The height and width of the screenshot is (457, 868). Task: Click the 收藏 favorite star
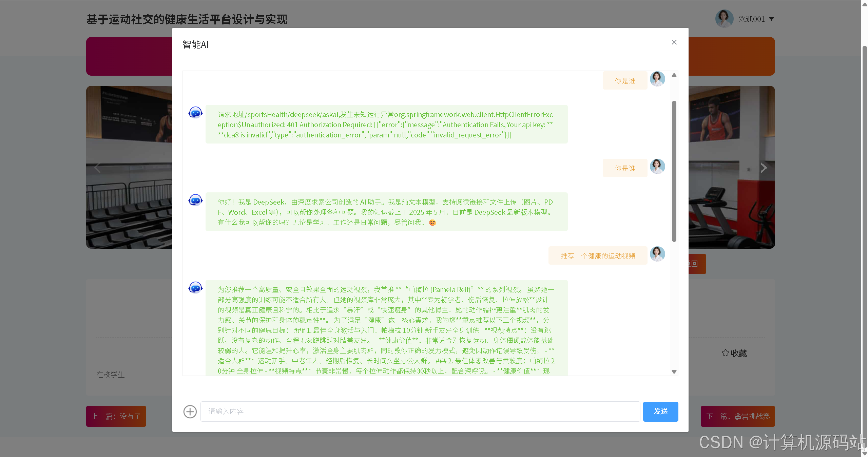click(x=734, y=353)
